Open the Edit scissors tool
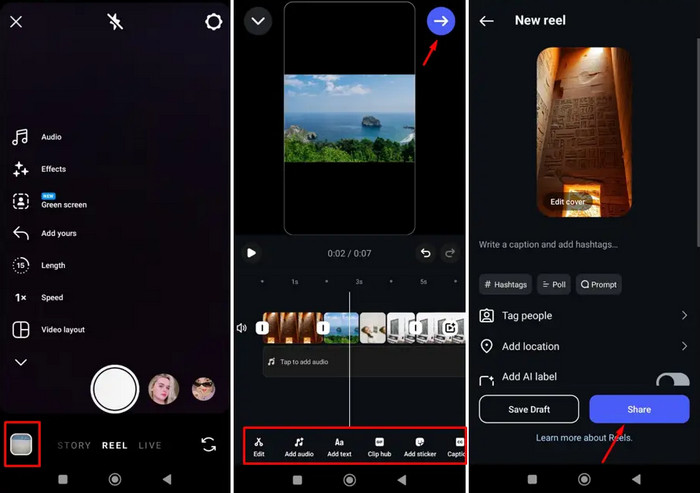Screen dimensions: 700x493 pos(259,447)
